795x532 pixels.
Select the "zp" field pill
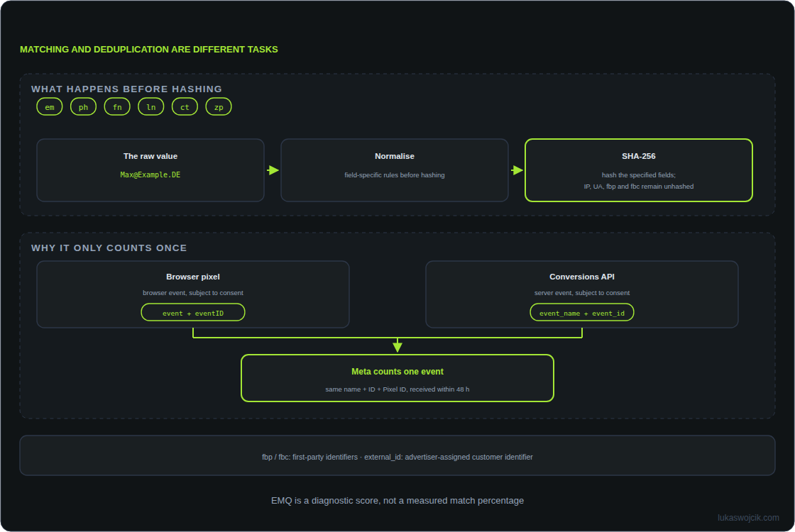[x=219, y=107]
